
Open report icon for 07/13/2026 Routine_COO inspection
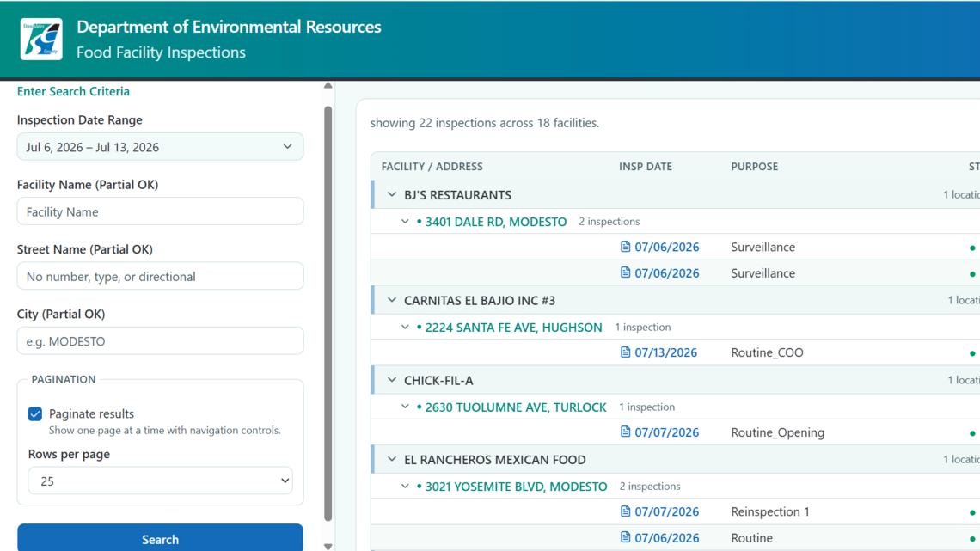[x=625, y=352]
